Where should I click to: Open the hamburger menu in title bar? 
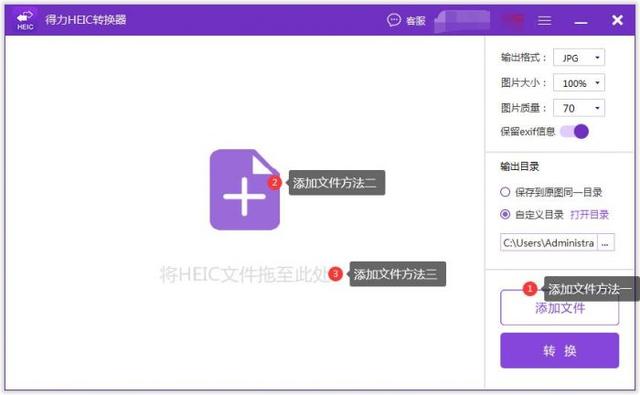tap(544, 20)
